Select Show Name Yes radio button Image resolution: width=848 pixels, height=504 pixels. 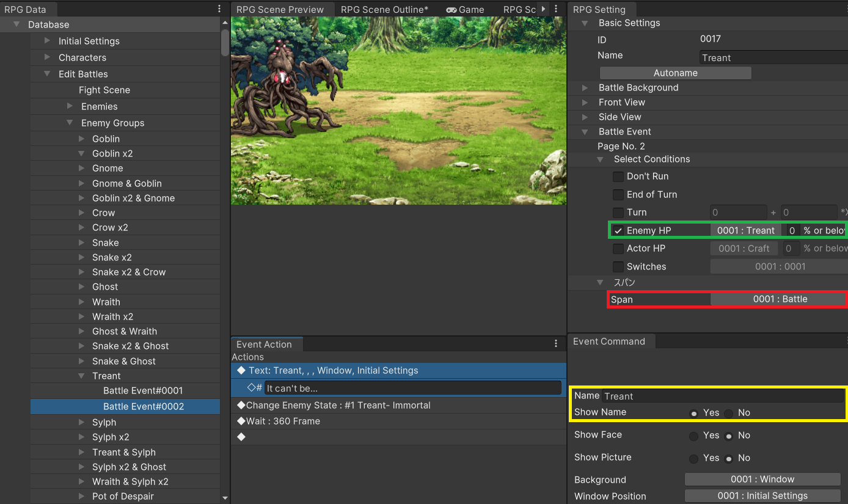(x=693, y=414)
